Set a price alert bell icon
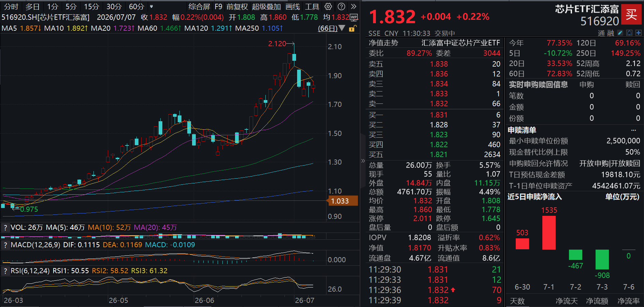Viewport: 644px width, 307px height. click(x=629, y=33)
